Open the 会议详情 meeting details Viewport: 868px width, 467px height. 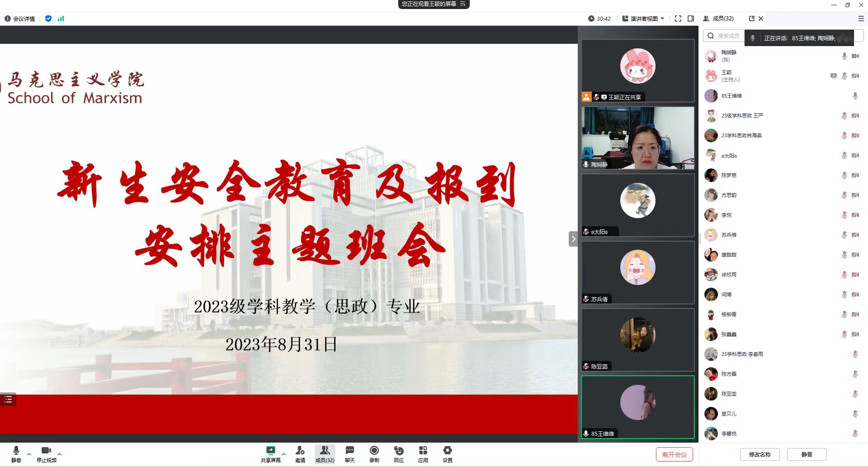pyautogui.click(x=20, y=19)
